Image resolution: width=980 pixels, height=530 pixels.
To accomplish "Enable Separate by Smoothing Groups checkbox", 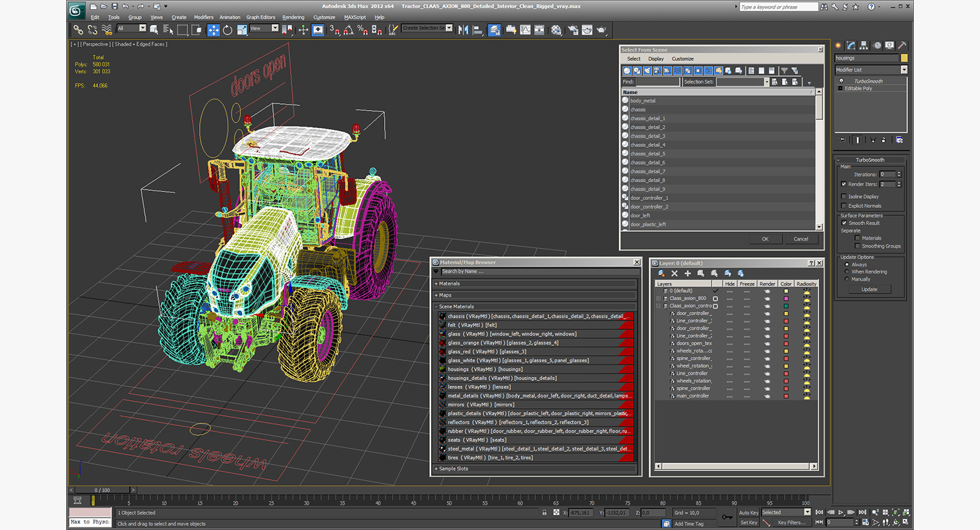I will click(x=857, y=246).
